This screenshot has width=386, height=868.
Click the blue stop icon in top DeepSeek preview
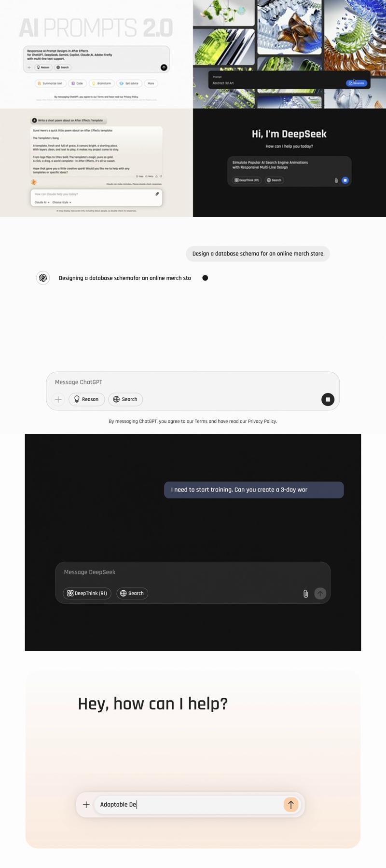345,180
